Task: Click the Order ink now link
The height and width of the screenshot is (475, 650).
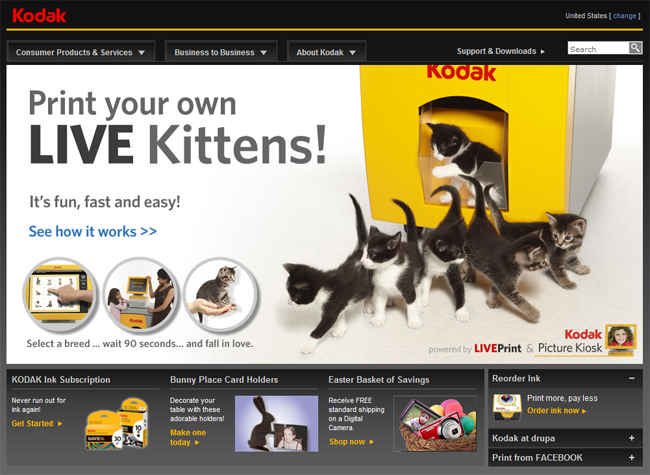Action: (557, 411)
